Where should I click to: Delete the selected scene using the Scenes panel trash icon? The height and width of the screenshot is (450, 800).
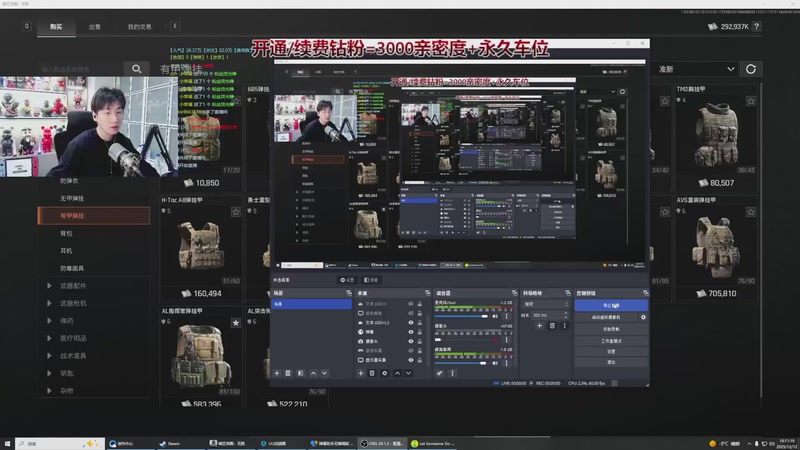288,373
